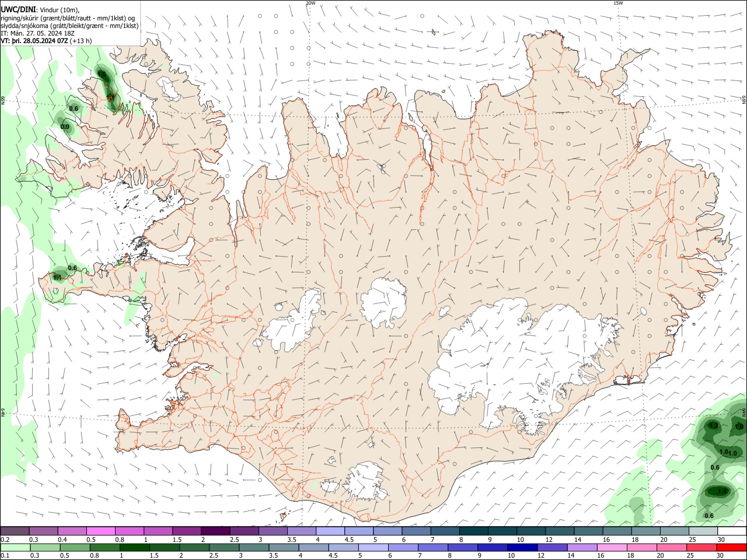This screenshot has width=747, height=560.
Task: Pick lower-row bright red swatch after 30
Action: coord(732,547)
